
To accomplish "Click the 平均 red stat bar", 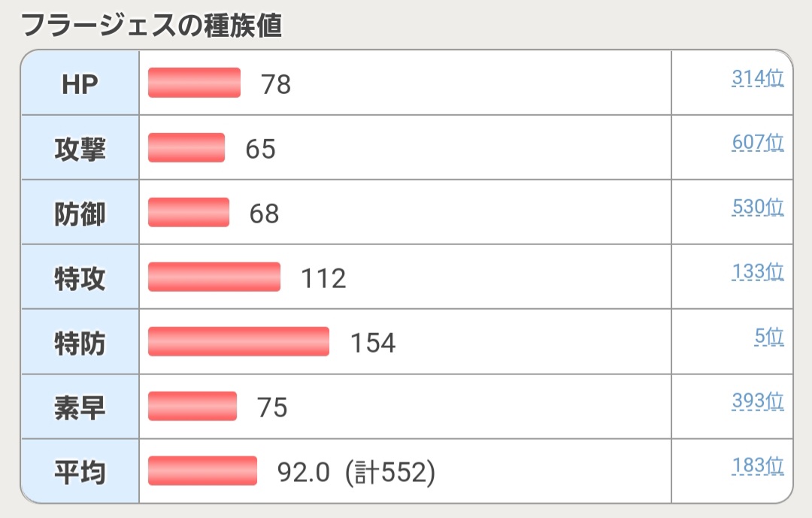I will (202, 471).
